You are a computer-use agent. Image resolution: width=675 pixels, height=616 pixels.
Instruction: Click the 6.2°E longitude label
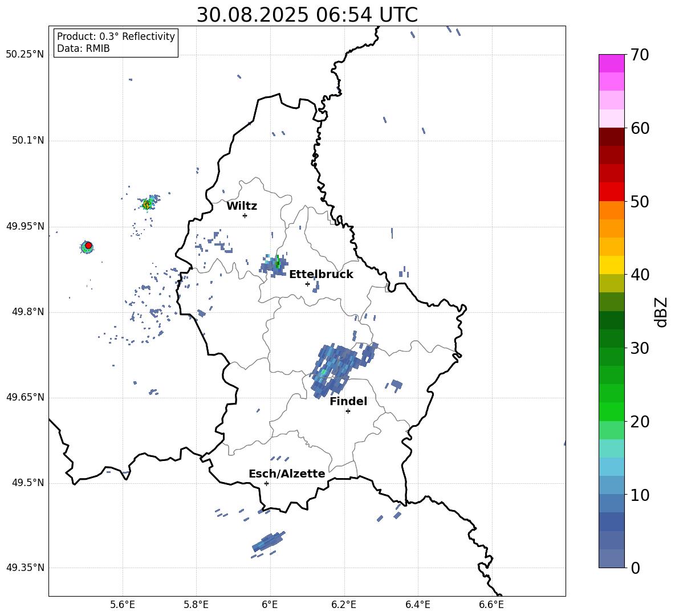point(344,605)
